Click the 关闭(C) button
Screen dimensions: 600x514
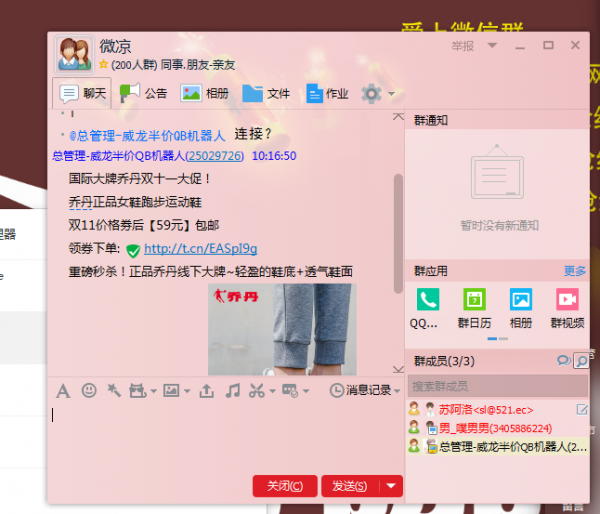[285, 486]
